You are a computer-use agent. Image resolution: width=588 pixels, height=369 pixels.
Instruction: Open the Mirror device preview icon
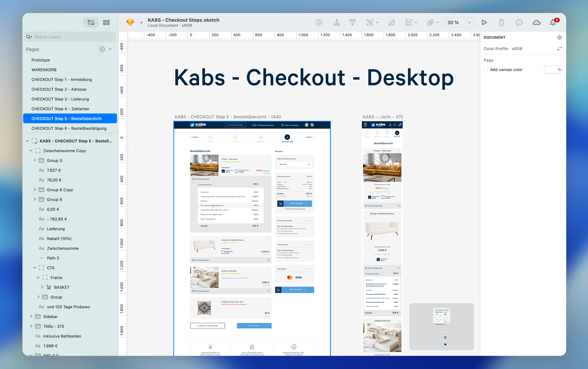pyautogui.click(x=501, y=22)
